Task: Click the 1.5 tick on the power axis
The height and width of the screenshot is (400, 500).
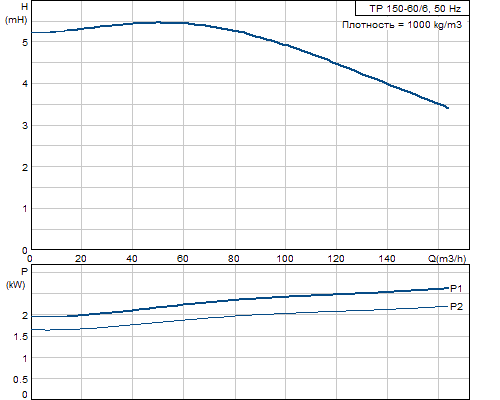Action: point(21,337)
